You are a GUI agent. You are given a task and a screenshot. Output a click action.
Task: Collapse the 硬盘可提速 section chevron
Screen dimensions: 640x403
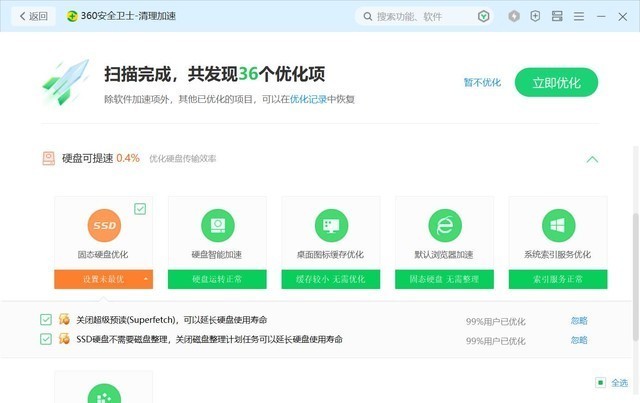(592, 159)
